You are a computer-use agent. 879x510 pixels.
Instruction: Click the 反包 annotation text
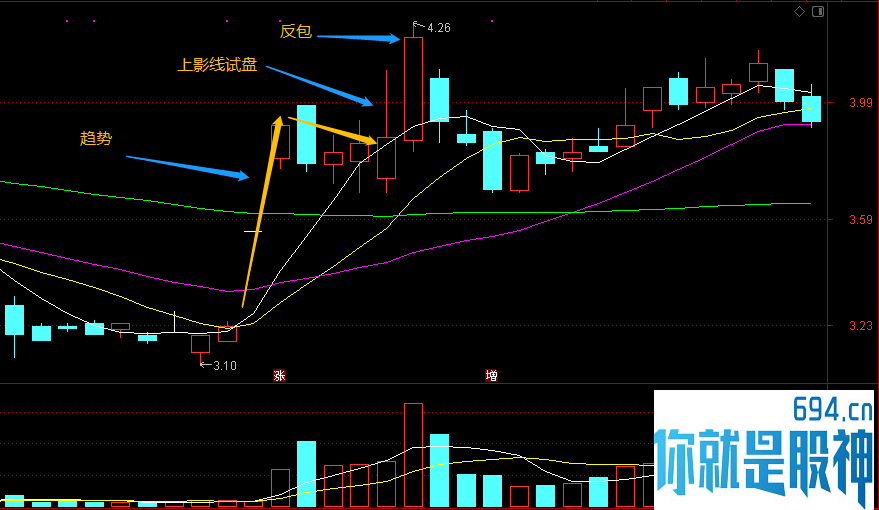coord(296,31)
